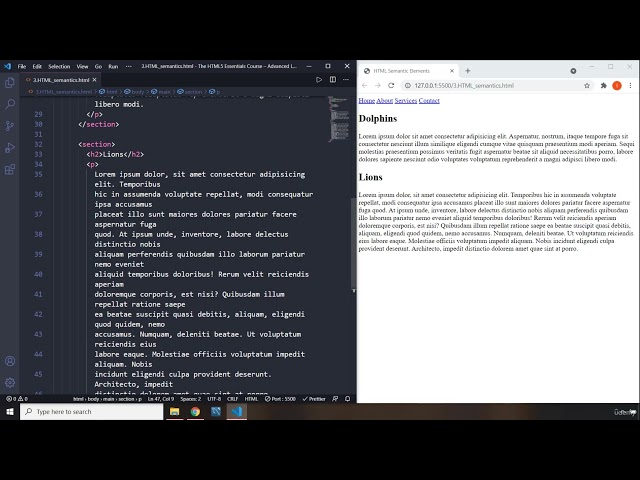The image size is (640, 480).
Task: Open editor More Actions ellipsis
Action: (x=346, y=80)
